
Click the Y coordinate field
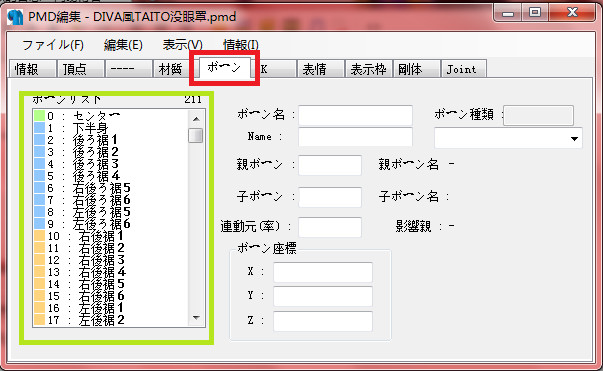[323, 296]
